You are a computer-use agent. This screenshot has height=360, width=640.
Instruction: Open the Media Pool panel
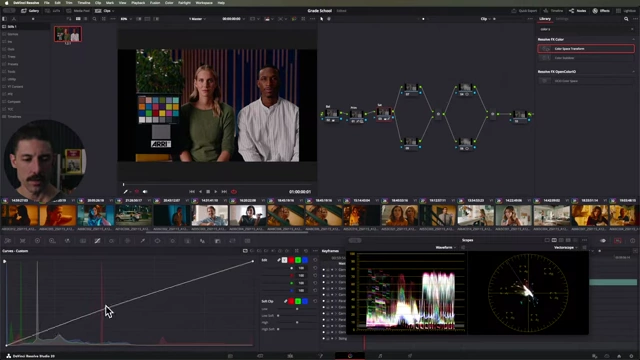point(79,11)
